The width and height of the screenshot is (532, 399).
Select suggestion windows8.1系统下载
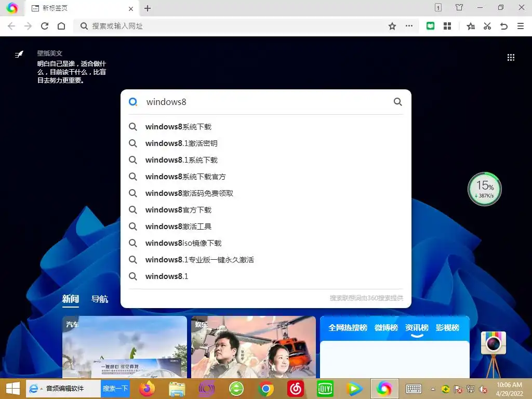265,160
